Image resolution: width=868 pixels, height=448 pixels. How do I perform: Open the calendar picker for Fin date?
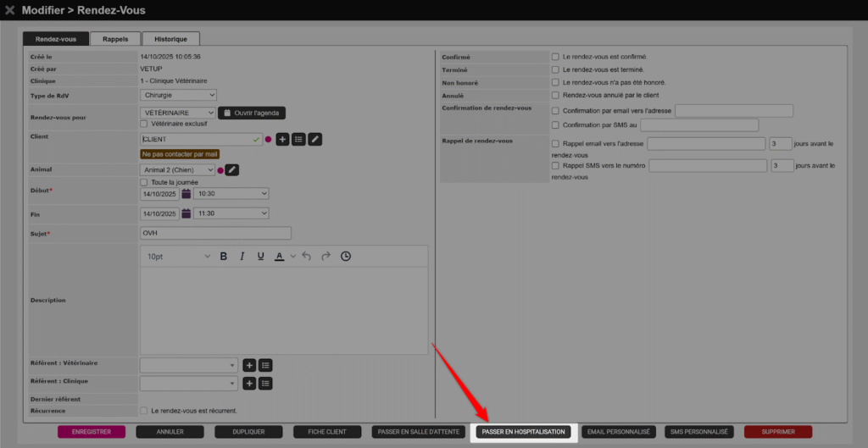tap(186, 214)
